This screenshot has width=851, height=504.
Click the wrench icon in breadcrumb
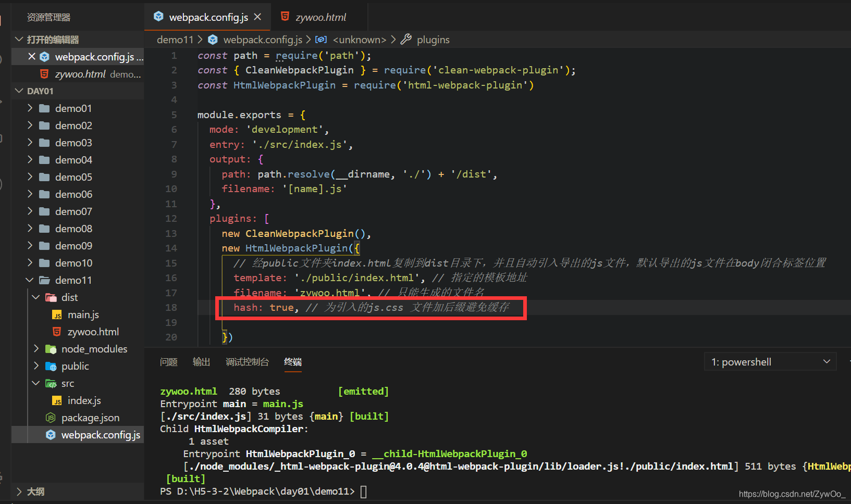pos(406,39)
